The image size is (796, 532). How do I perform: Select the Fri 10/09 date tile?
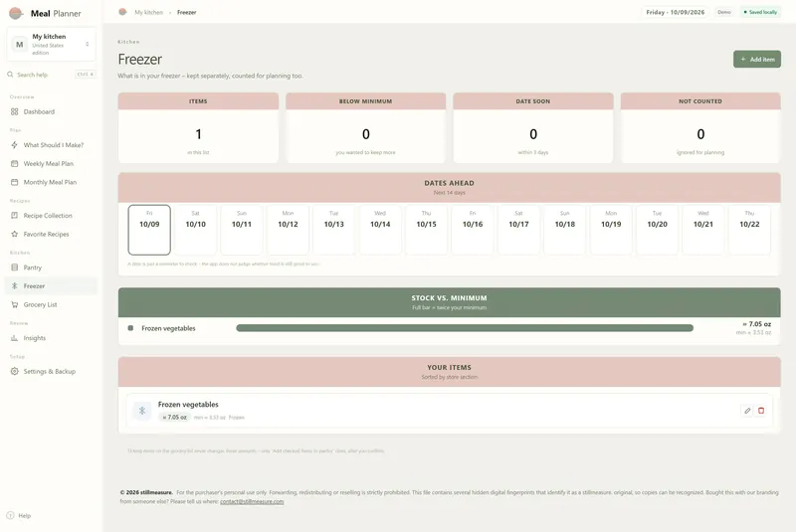[x=149, y=230]
